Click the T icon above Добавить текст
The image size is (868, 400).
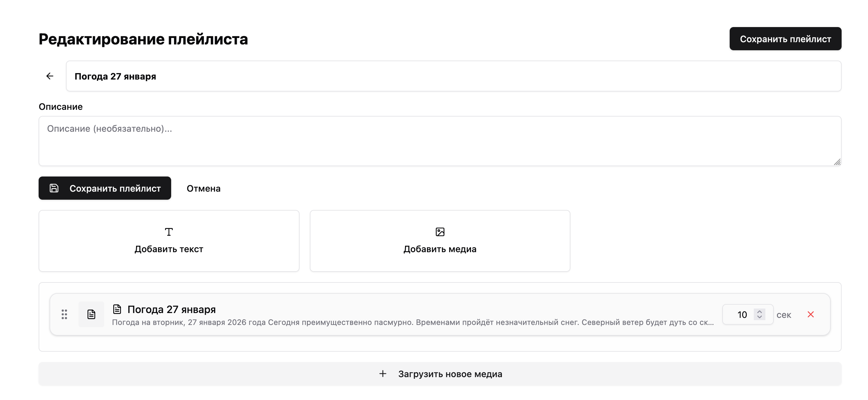[x=169, y=232]
